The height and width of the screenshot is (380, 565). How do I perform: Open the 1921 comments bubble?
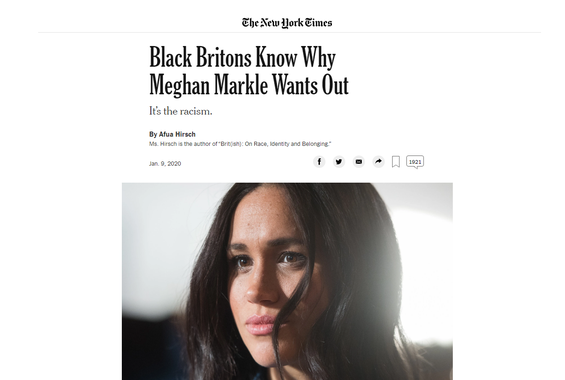point(415,162)
